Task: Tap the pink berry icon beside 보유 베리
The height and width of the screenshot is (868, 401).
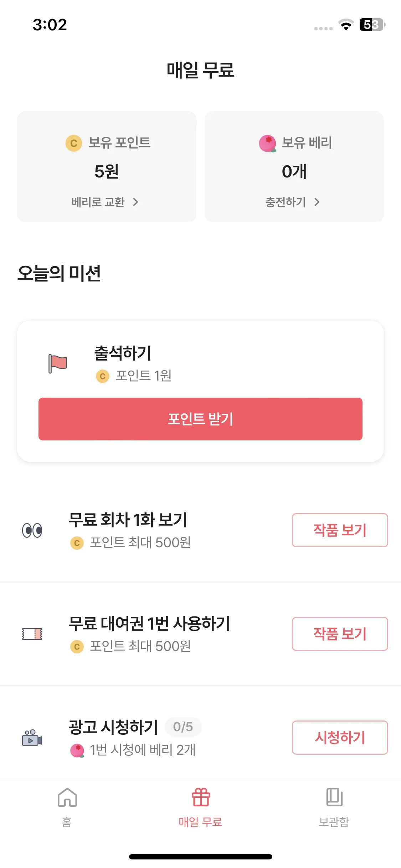Action: tap(268, 144)
